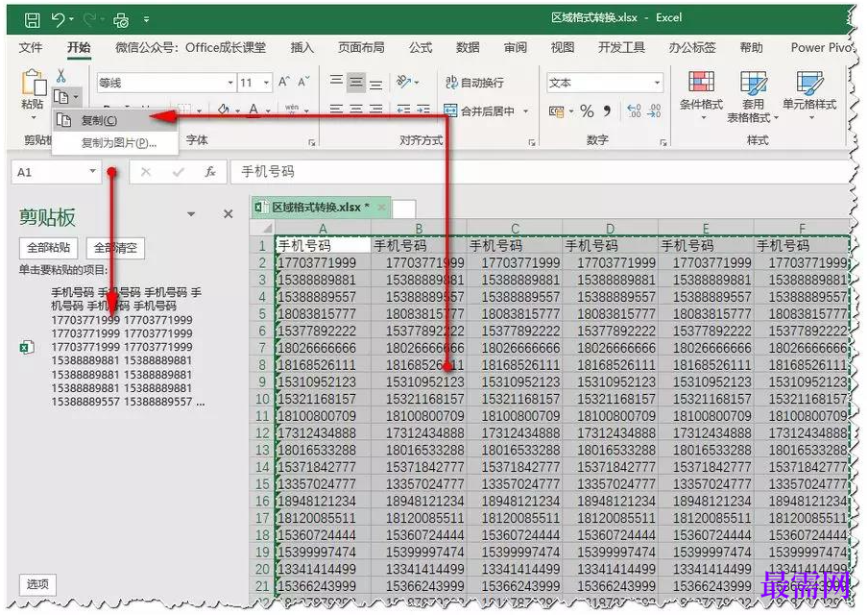Select column header D

point(610,229)
